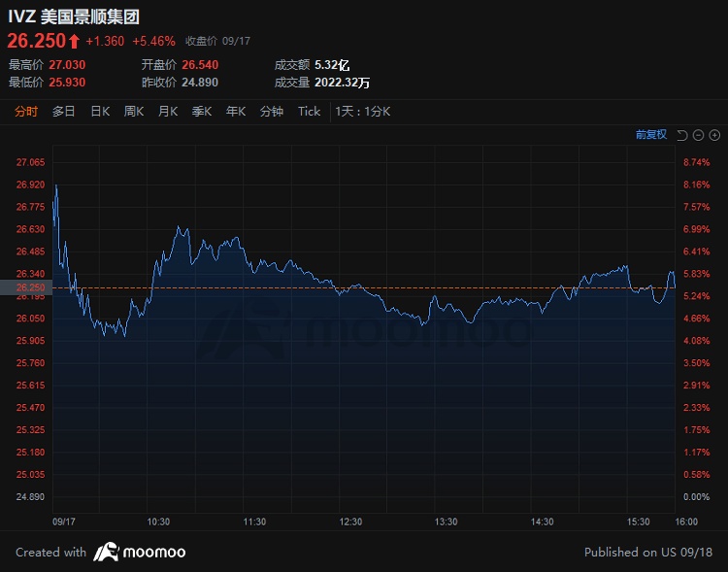Open the 周K weekly chart tab
728x572 pixels.
coord(134,112)
